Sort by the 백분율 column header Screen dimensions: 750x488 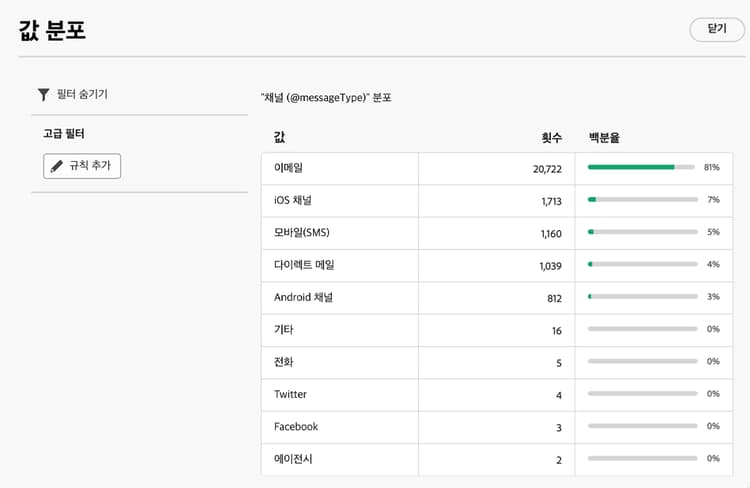610,137
